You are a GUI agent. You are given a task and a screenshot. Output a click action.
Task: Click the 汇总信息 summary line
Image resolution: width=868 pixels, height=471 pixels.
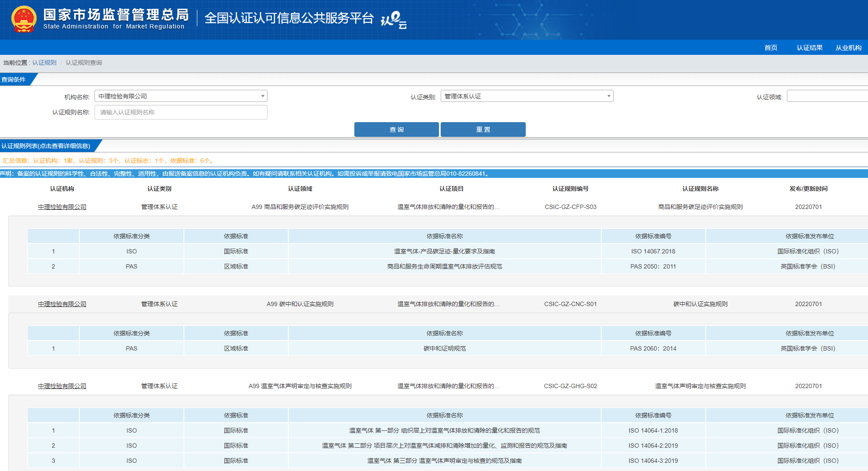(x=108, y=161)
